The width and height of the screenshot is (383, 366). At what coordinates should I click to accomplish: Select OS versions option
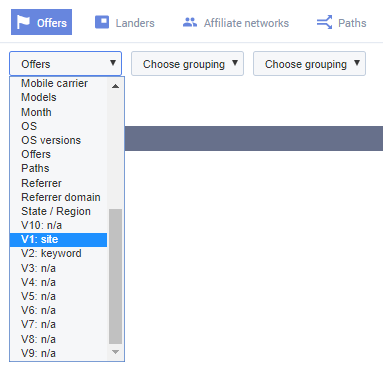(x=58, y=140)
